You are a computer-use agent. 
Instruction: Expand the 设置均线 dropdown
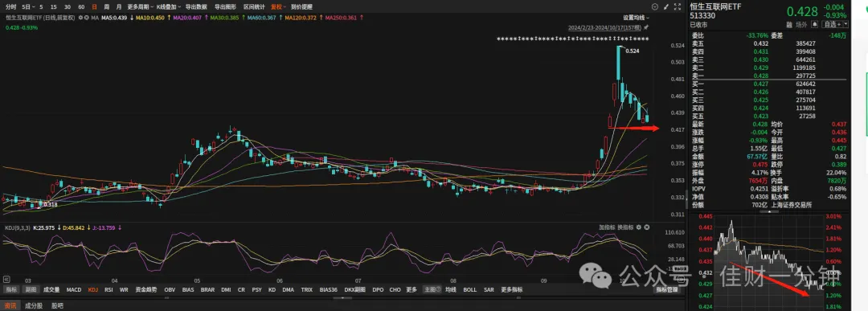636,18
